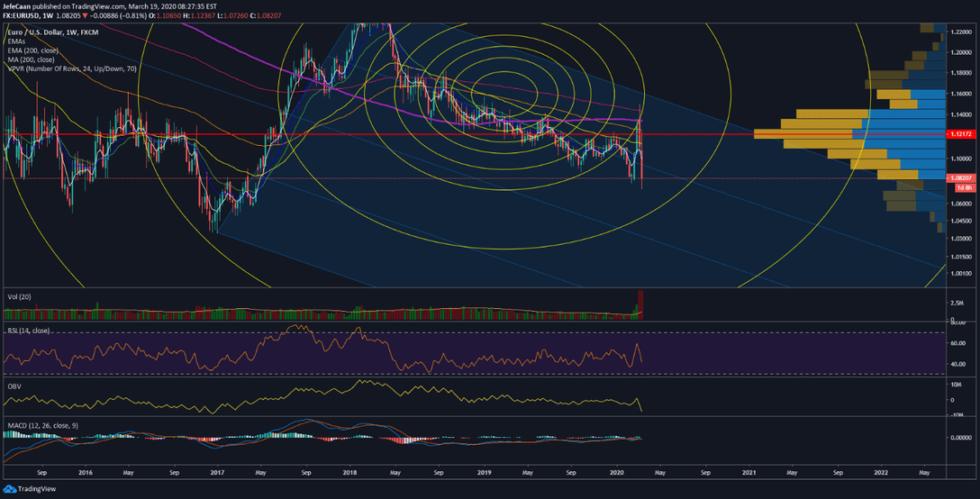980x499 pixels.
Task: Click the 1.00100 price axis label
Action: pyautogui.click(x=959, y=273)
